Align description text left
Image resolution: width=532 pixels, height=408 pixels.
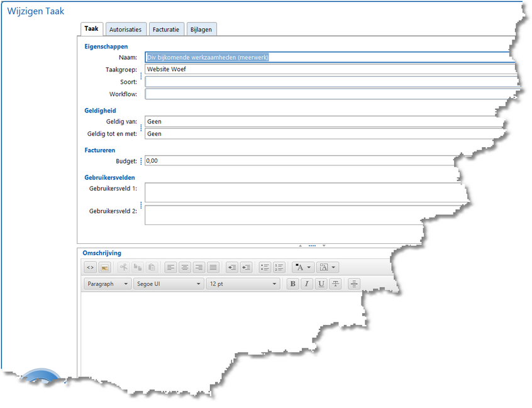(x=170, y=267)
